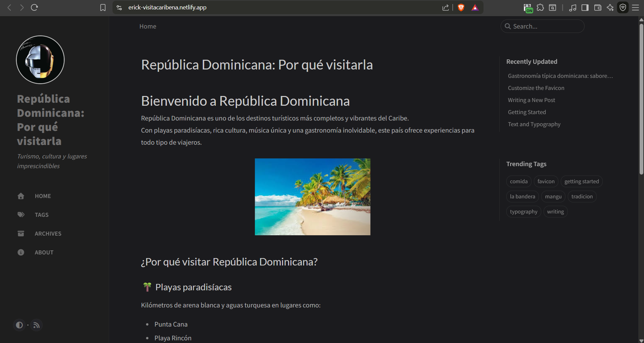Viewport: 644px width, 343px height.
Task: Bookmark this page using the bookmark icon
Action: point(103,7)
